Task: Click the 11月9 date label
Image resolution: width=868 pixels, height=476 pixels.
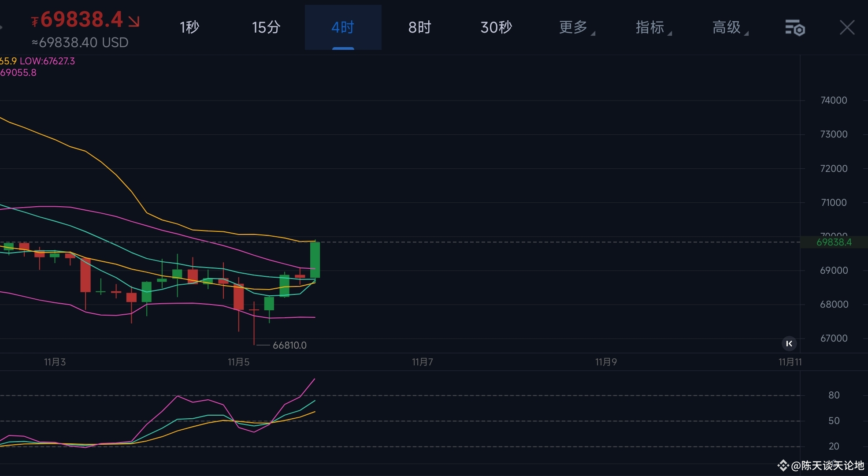Action: coord(606,362)
